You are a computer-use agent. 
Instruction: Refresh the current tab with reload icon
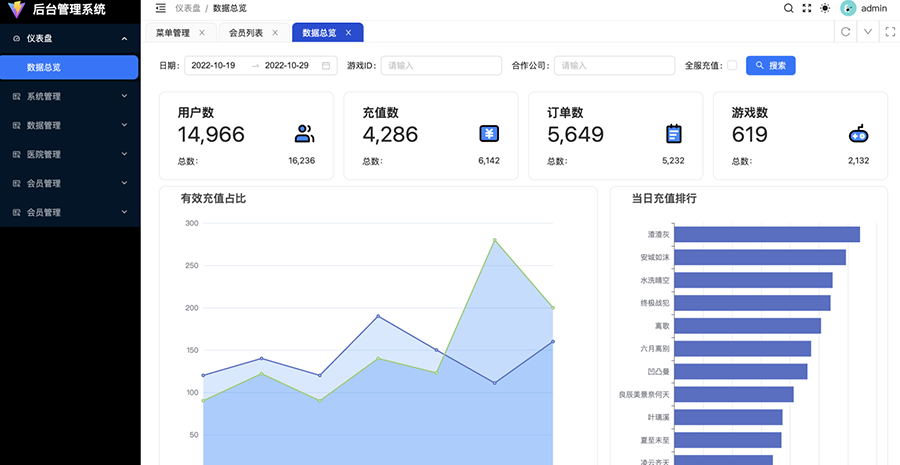[x=845, y=32]
